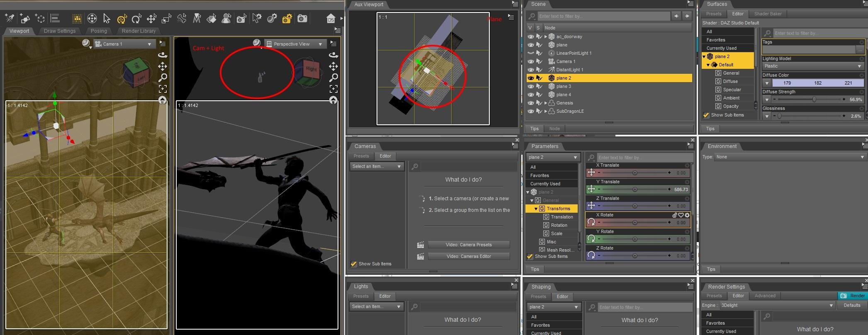The width and height of the screenshot is (868, 335).
Task: Click the Render camera icon in the toolbar
Action: tap(302, 19)
